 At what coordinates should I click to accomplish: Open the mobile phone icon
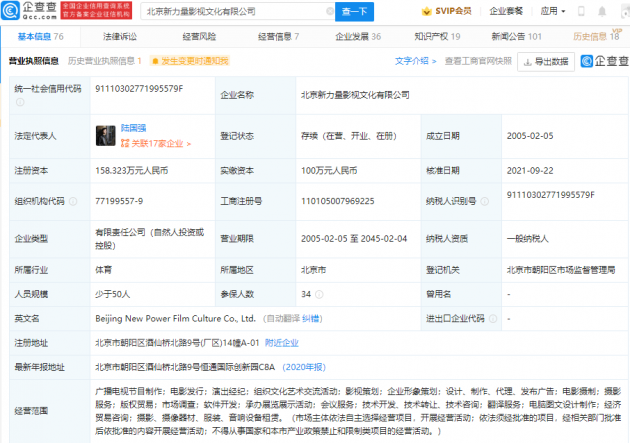point(581,11)
